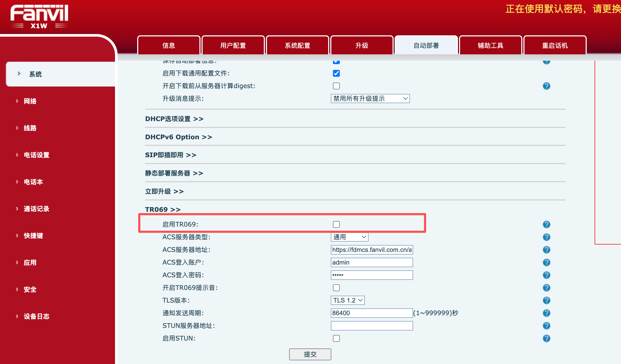Viewport: 621px width, 364px height.
Task: Open 线路 in the sidebar
Action: click(x=30, y=128)
